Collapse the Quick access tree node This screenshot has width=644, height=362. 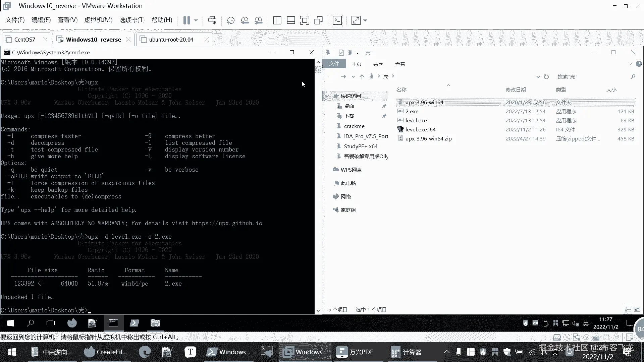tap(327, 96)
